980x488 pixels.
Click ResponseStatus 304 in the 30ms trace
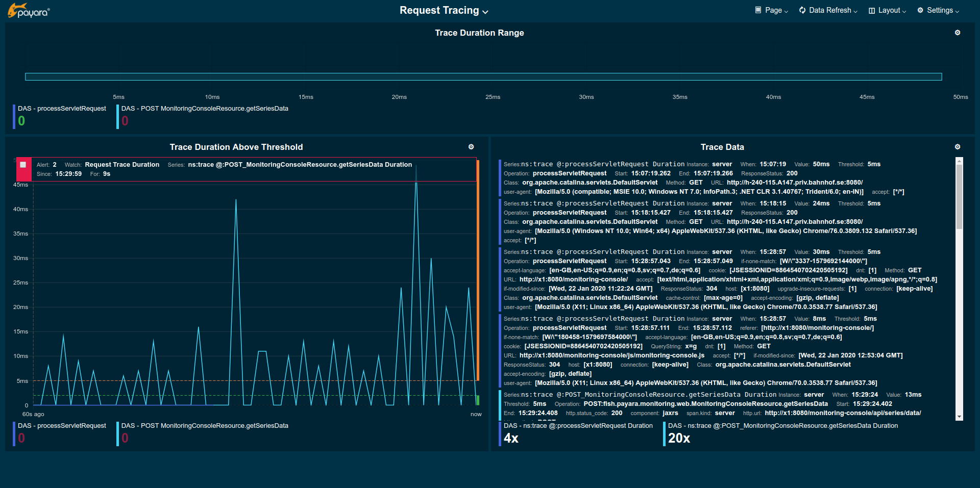(712, 289)
